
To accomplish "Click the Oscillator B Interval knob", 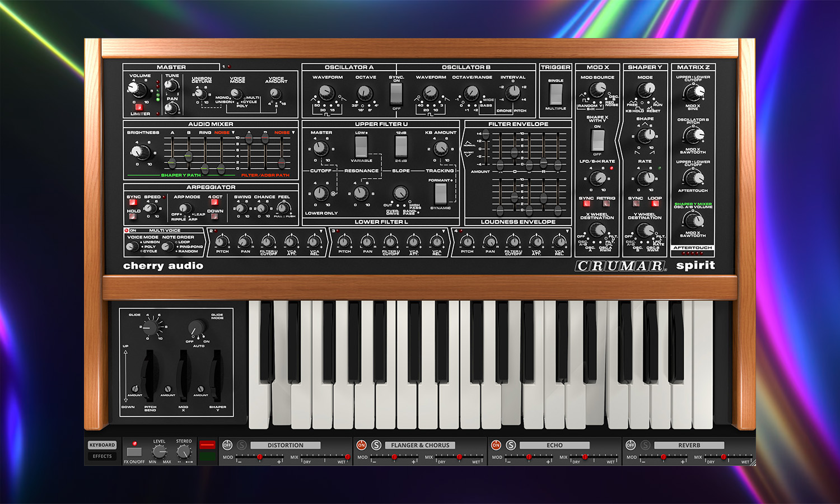I will pyautogui.click(x=513, y=92).
